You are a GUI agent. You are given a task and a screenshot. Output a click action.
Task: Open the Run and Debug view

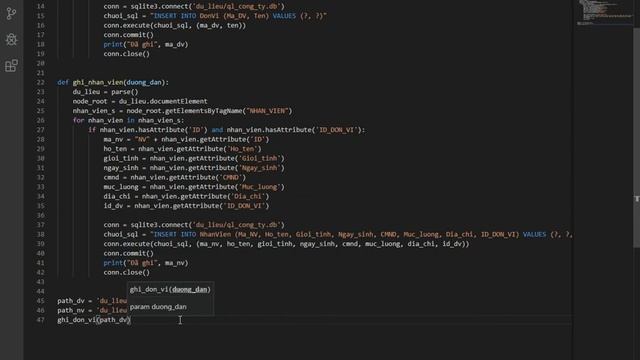(x=11, y=40)
